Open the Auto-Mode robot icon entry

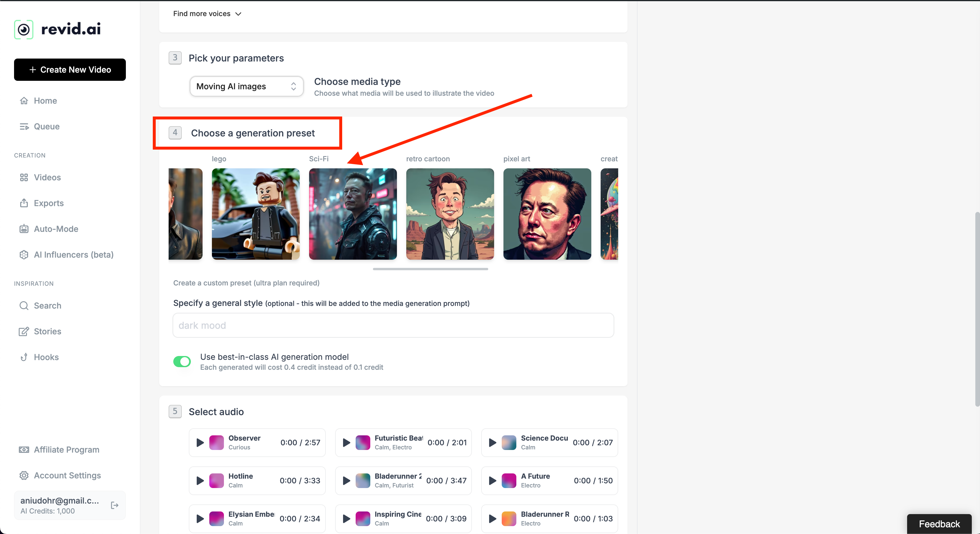click(x=24, y=229)
